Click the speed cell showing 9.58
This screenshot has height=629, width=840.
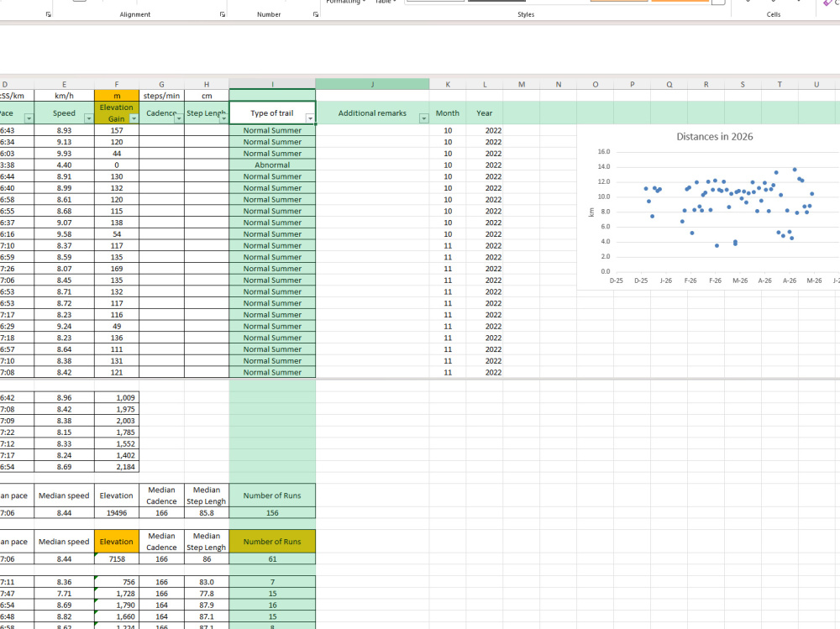point(65,234)
